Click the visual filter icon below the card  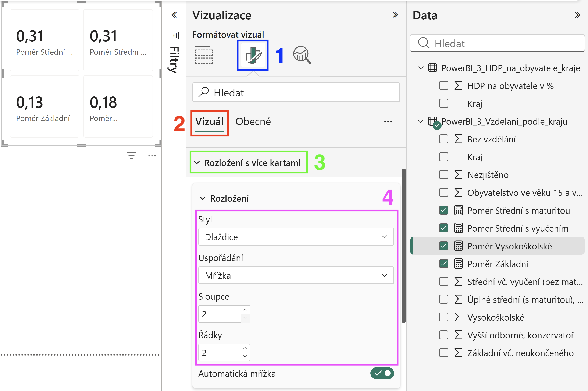[x=131, y=156]
